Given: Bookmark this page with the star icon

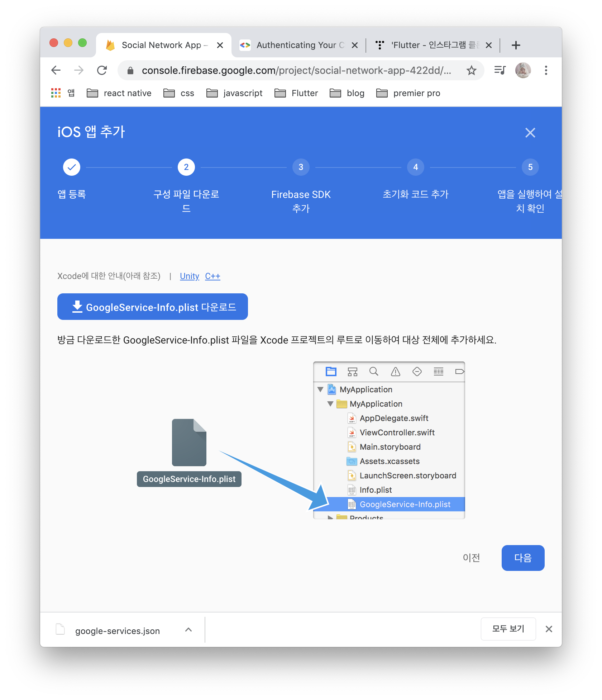Looking at the screenshot, I should pos(472,70).
